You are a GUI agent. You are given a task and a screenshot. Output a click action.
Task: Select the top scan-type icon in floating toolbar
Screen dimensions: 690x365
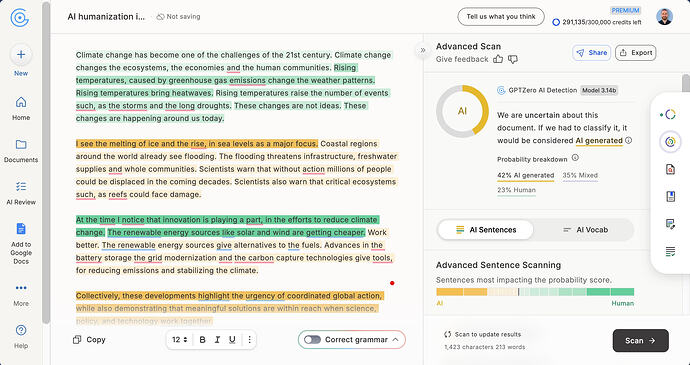670,114
